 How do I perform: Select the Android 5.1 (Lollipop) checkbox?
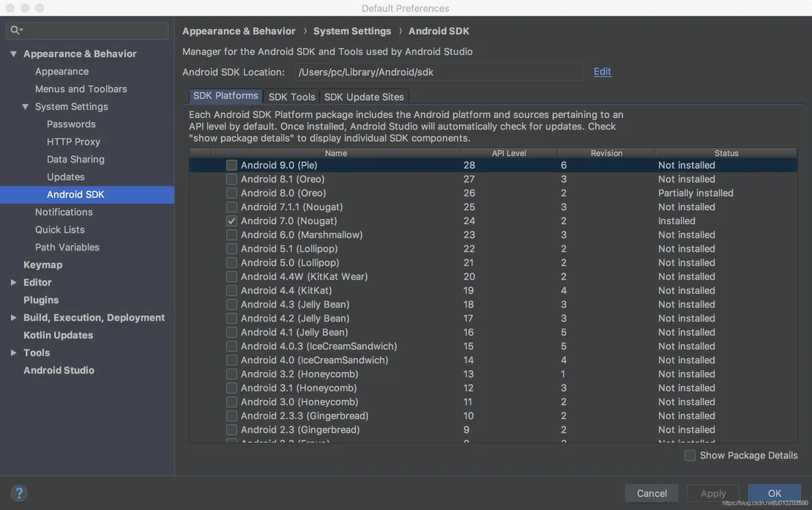(x=232, y=248)
